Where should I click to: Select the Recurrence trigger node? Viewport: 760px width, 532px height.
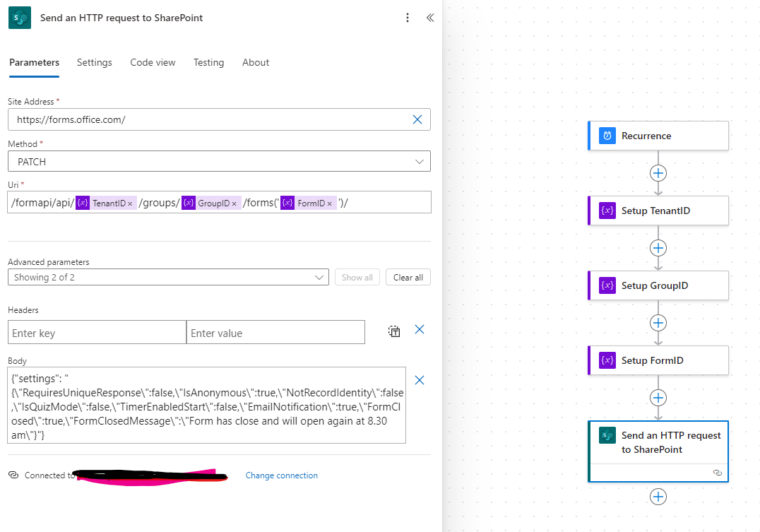658,136
